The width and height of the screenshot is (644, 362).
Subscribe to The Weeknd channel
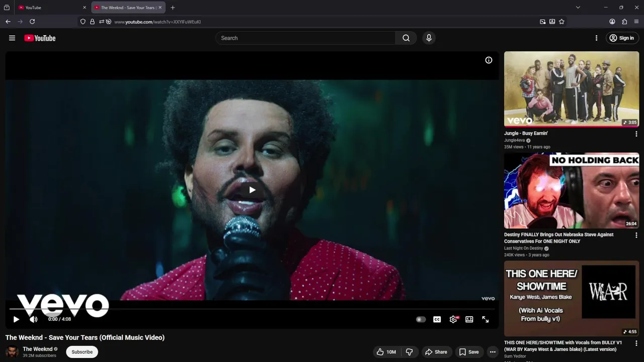[82, 352]
